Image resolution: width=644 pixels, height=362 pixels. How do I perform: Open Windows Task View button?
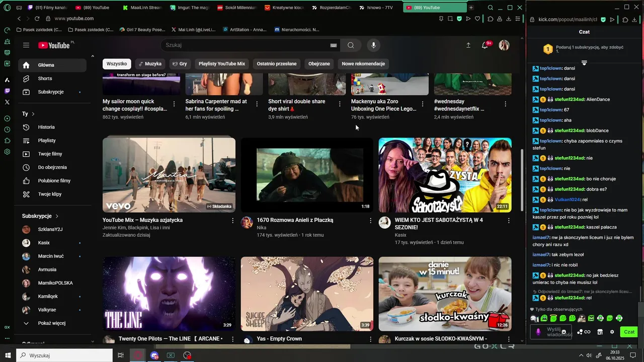[121, 355]
